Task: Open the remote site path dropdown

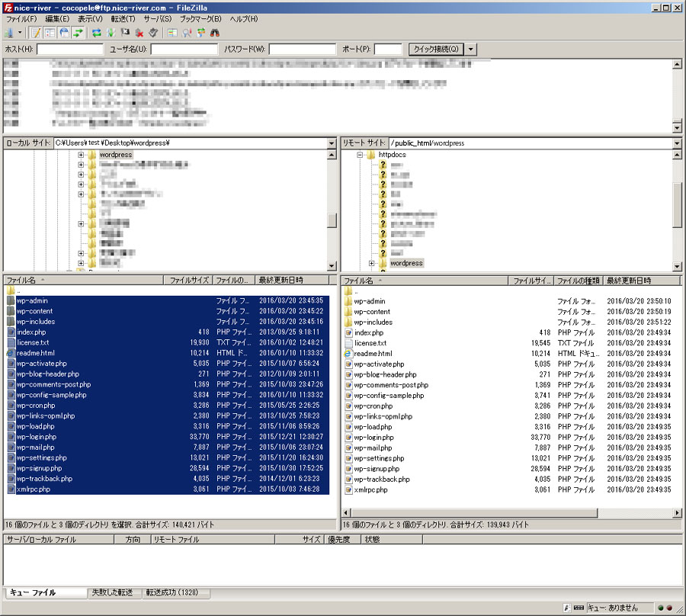Action: pos(678,143)
